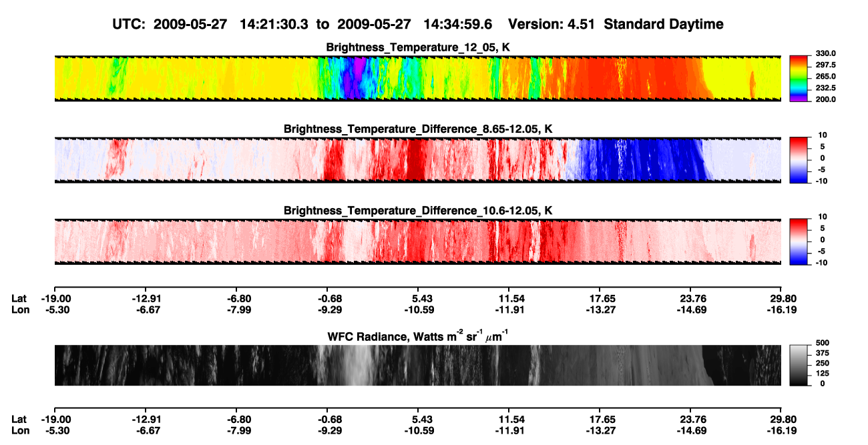The image size is (868, 445).
Task: Click latitude 11.54 on axis below WFC strip
Action: pos(509,420)
